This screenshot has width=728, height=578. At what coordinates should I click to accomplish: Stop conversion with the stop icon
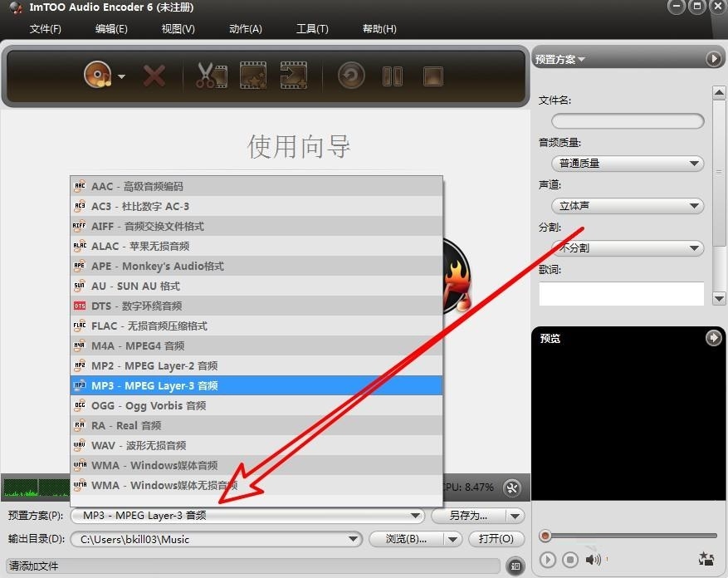433,76
